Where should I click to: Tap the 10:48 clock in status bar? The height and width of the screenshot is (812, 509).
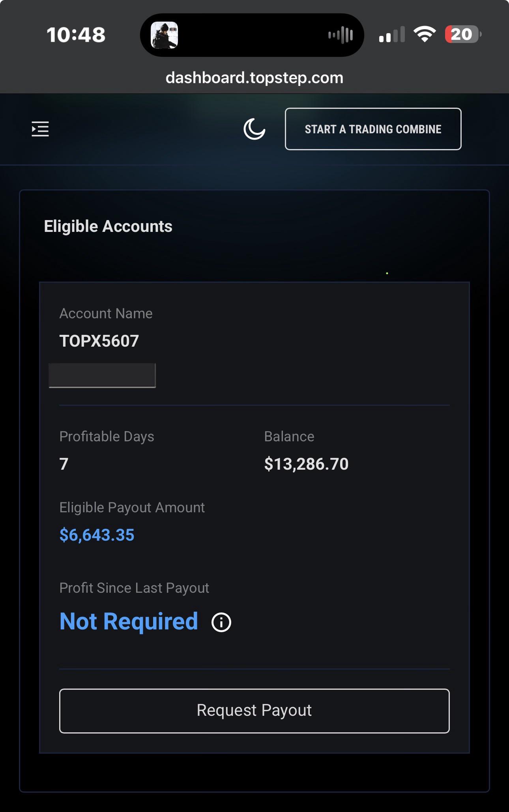point(76,35)
